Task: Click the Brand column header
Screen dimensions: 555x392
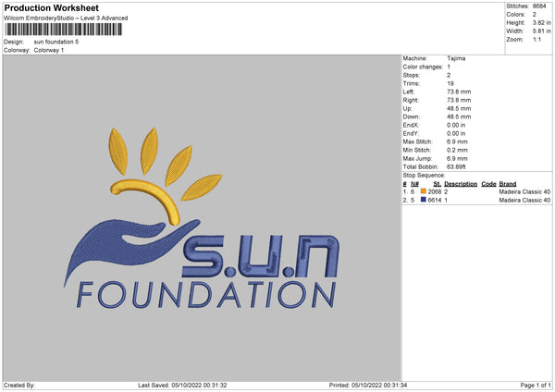Action: (x=508, y=184)
